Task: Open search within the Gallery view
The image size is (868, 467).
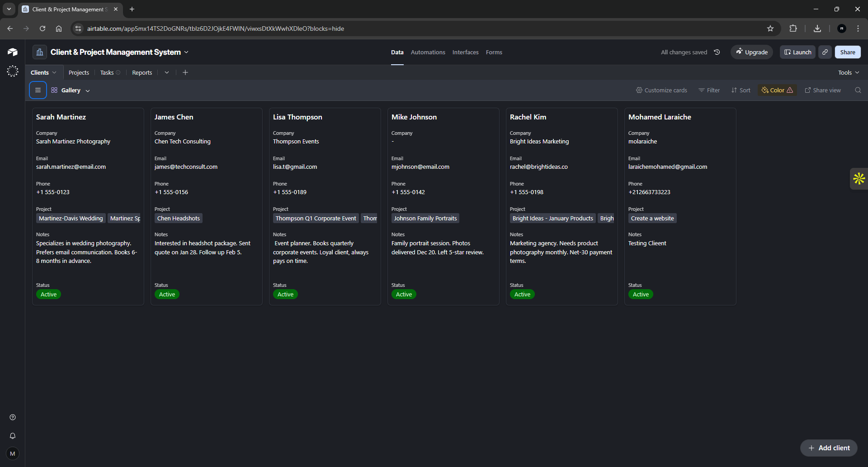Action: pos(858,90)
